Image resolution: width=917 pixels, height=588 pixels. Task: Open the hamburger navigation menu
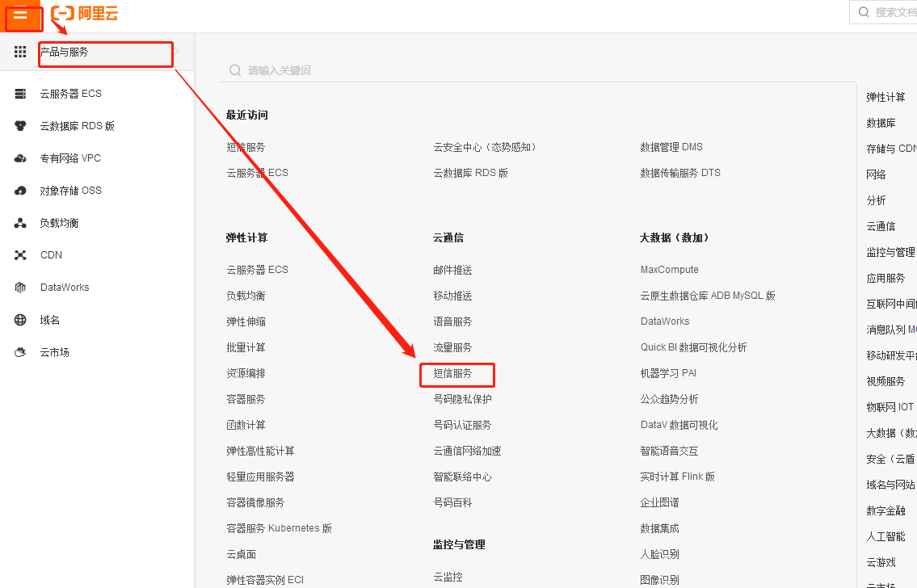click(20, 14)
